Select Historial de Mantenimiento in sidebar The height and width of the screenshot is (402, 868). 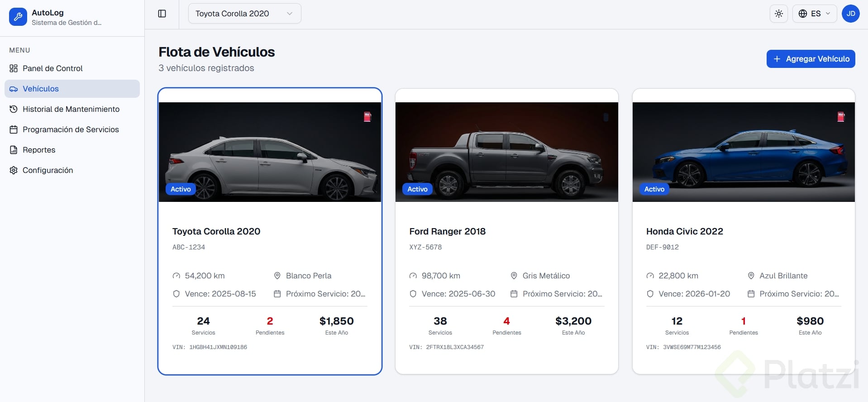coord(71,109)
